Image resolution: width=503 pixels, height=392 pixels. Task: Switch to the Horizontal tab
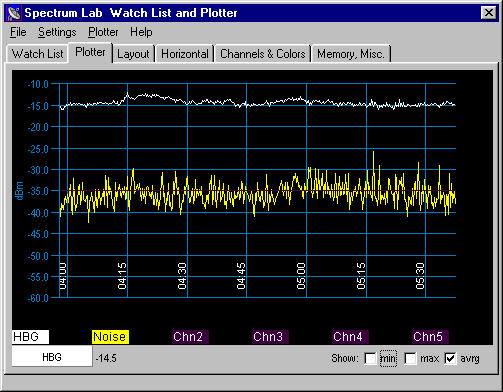click(x=185, y=54)
